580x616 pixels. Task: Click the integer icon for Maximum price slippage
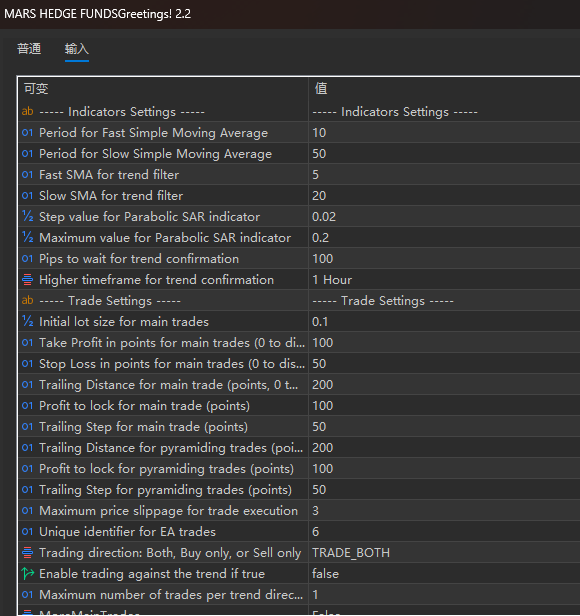click(x=28, y=511)
